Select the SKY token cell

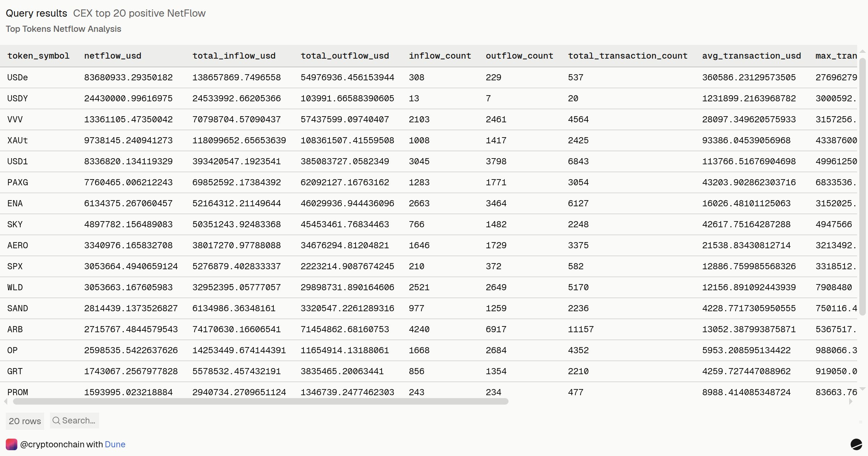[x=15, y=224]
